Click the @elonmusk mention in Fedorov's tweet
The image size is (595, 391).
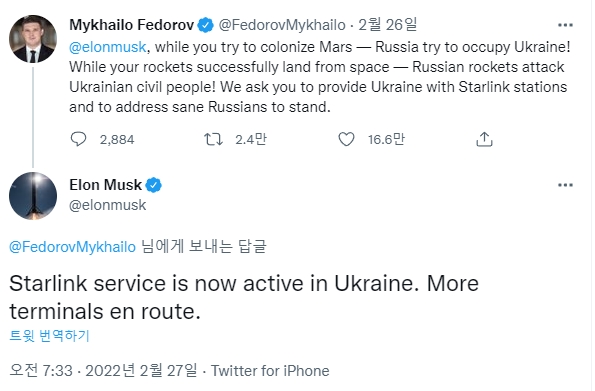point(107,47)
